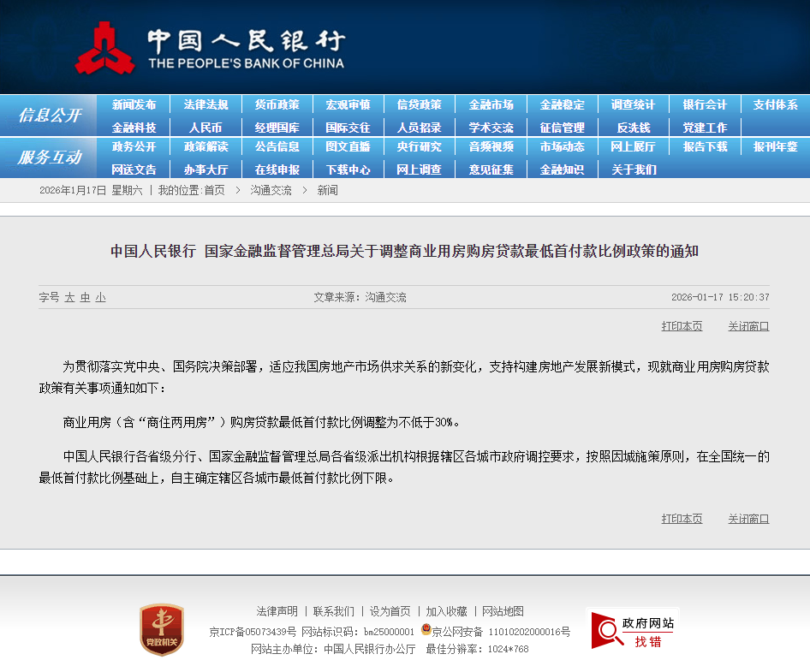
Task: Click the police badge icon beside 京公网安备
Action: (x=426, y=631)
